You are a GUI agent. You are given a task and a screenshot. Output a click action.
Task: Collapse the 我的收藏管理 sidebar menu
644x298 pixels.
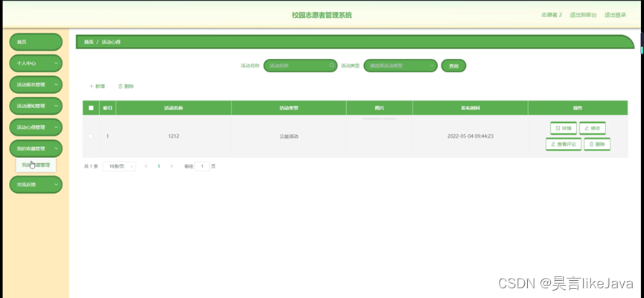(36, 148)
